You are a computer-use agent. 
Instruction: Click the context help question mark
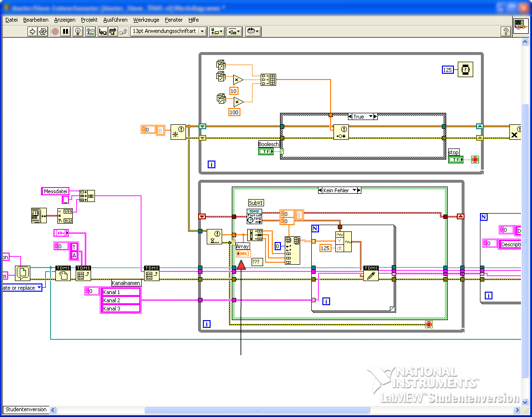pyautogui.click(x=505, y=31)
